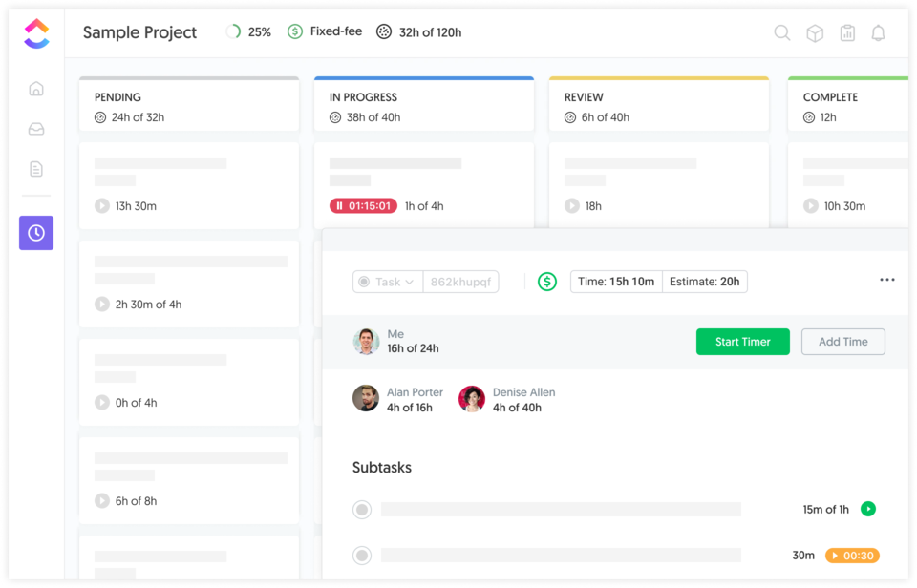917x588 pixels.
Task: Open the Docs icon in sidebar
Action: (x=35, y=168)
